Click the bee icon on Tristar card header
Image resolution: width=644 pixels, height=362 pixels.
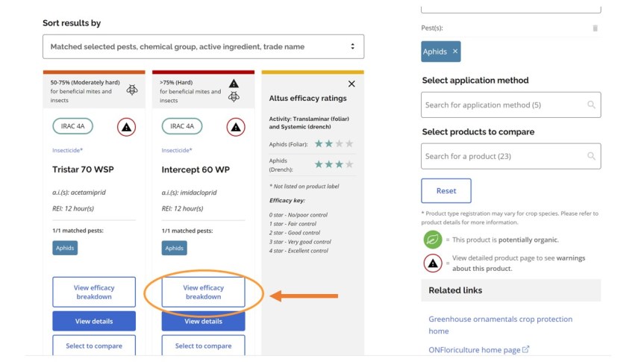pyautogui.click(x=132, y=90)
